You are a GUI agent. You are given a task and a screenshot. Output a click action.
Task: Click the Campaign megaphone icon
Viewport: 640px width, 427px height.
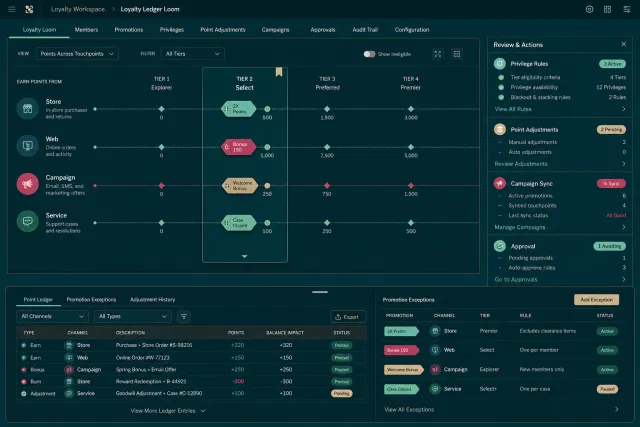click(27, 184)
